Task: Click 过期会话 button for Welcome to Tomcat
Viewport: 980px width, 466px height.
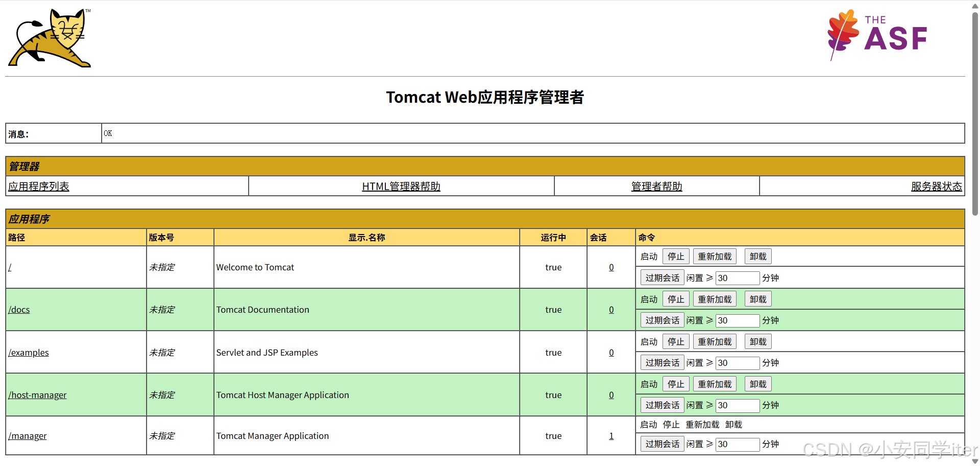Action: 662,278
